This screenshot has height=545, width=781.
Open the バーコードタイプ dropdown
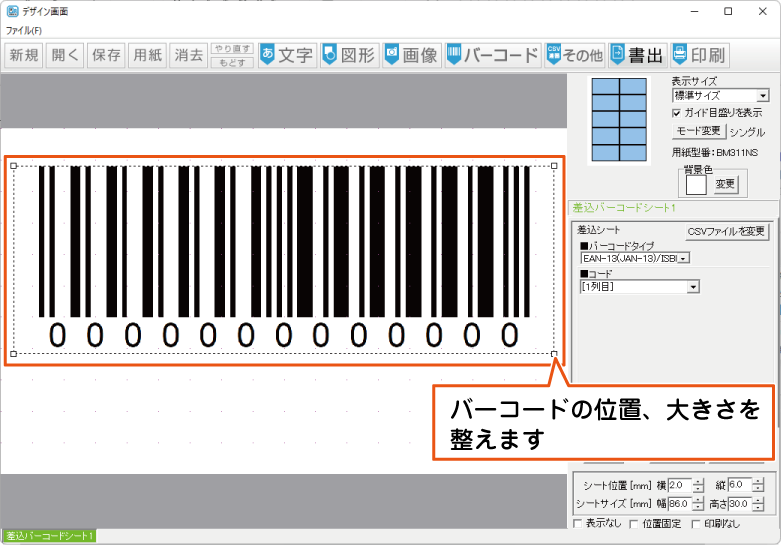pos(635,258)
